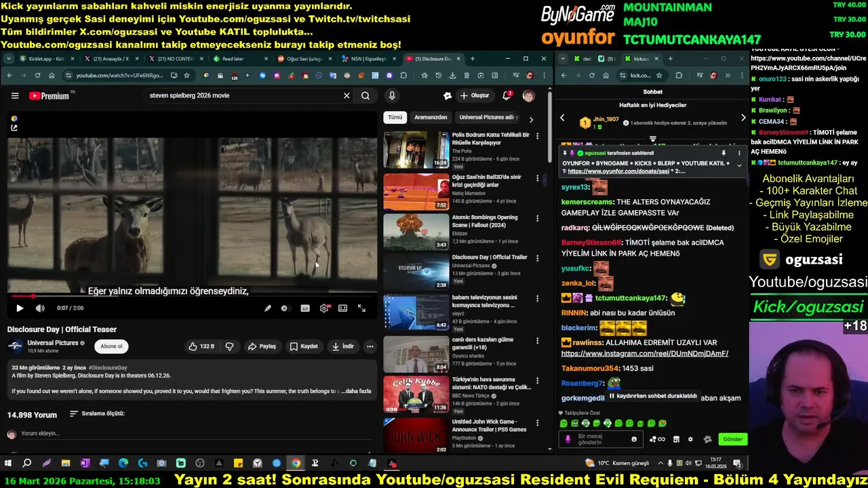Go to the YouTube Premium home logo

(49, 96)
